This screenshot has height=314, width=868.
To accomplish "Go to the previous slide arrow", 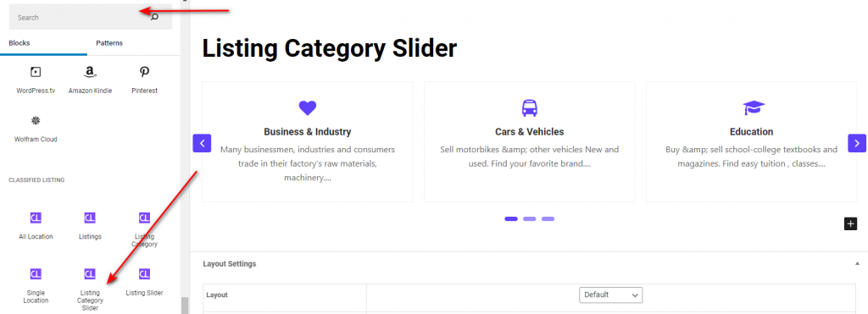I will tap(202, 143).
